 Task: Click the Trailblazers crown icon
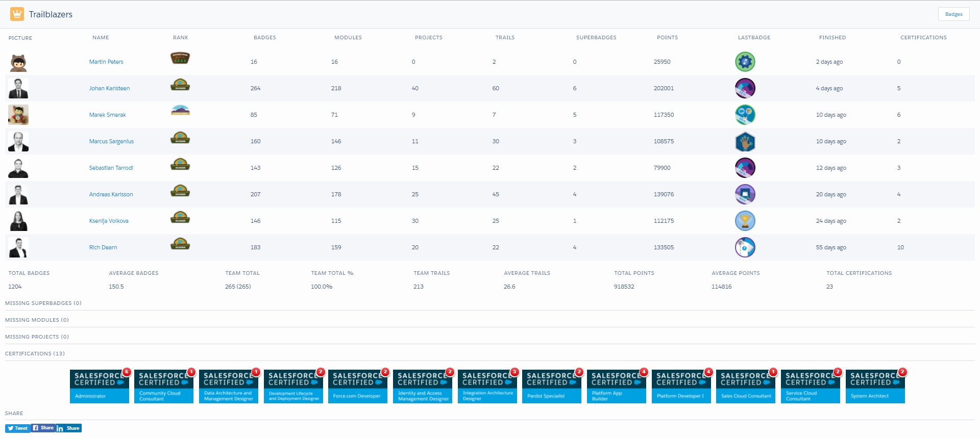point(17,14)
